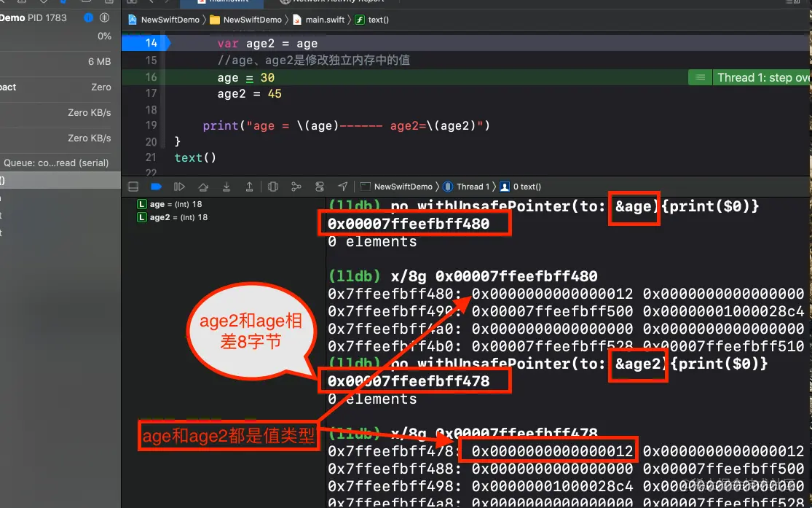Viewport: 812px width, 508px height.
Task: Click the print statement on line 19
Action: (x=346, y=126)
